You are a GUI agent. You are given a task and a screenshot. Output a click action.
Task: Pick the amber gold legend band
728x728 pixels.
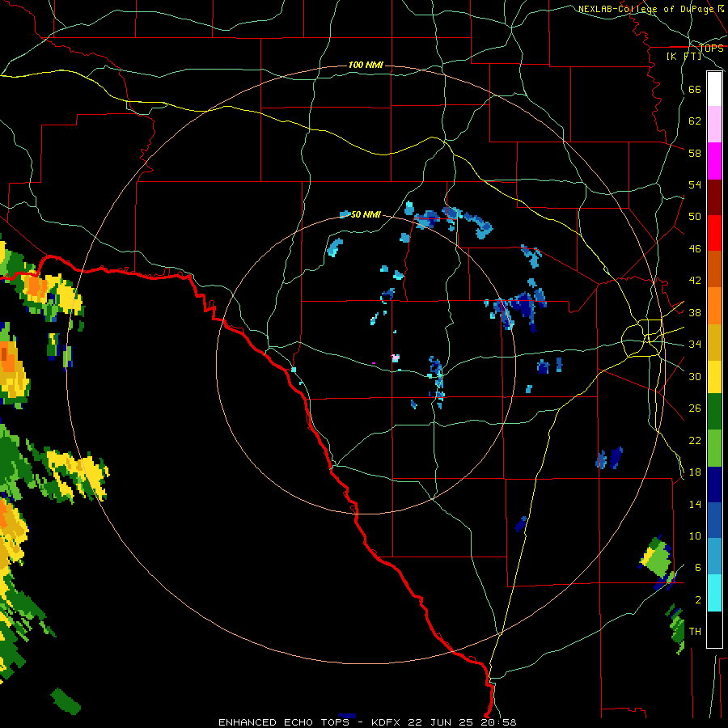click(714, 342)
